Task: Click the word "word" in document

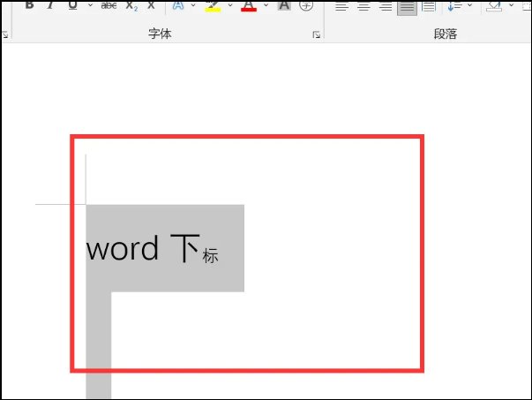Action: coord(123,248)
